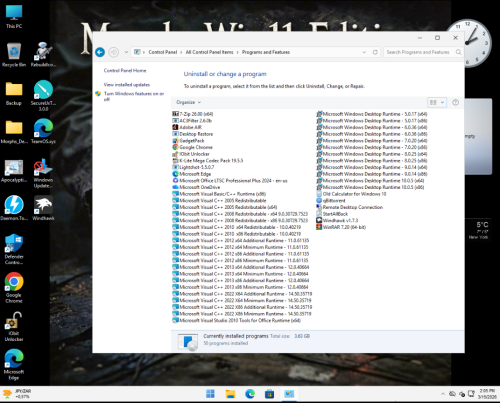Image resolution: width=500 pixels, height=403 pixels.
Task: Click the change view icon button
Action: click(433, 102)
